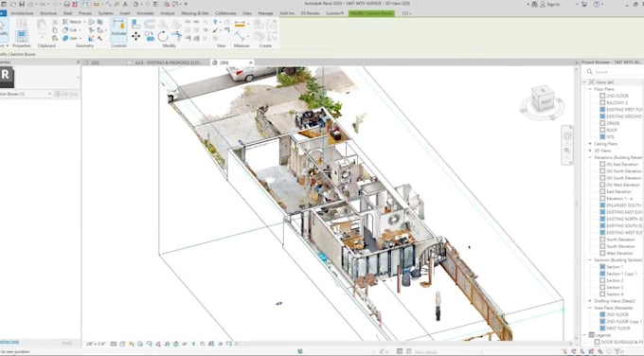The width and height of the screenshot is (644, 356).
Task: Click the Modify | Section Boxes contextual tab
Action: point(371,13)
